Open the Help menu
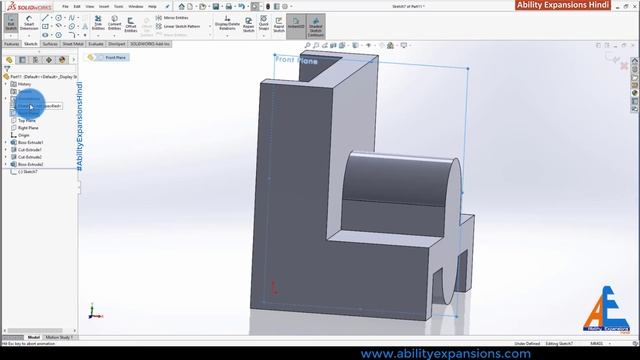This screenshot has height=360, width=640. pos(152,7)
